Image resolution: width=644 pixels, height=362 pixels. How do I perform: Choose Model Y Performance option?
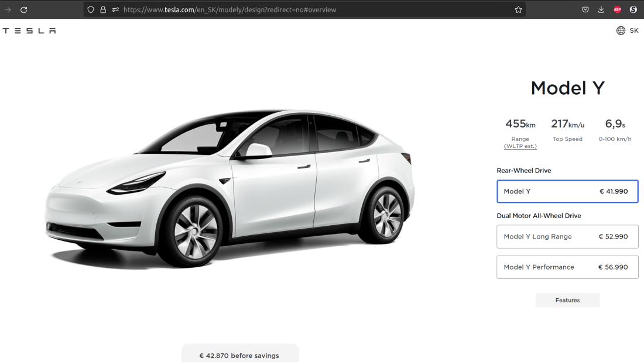[567, 267]
